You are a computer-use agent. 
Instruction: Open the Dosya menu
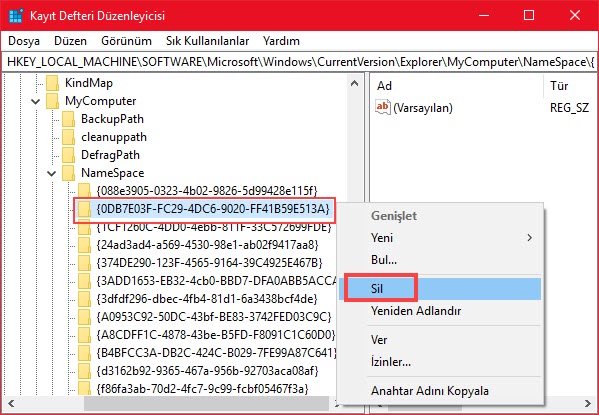(24, 41)
